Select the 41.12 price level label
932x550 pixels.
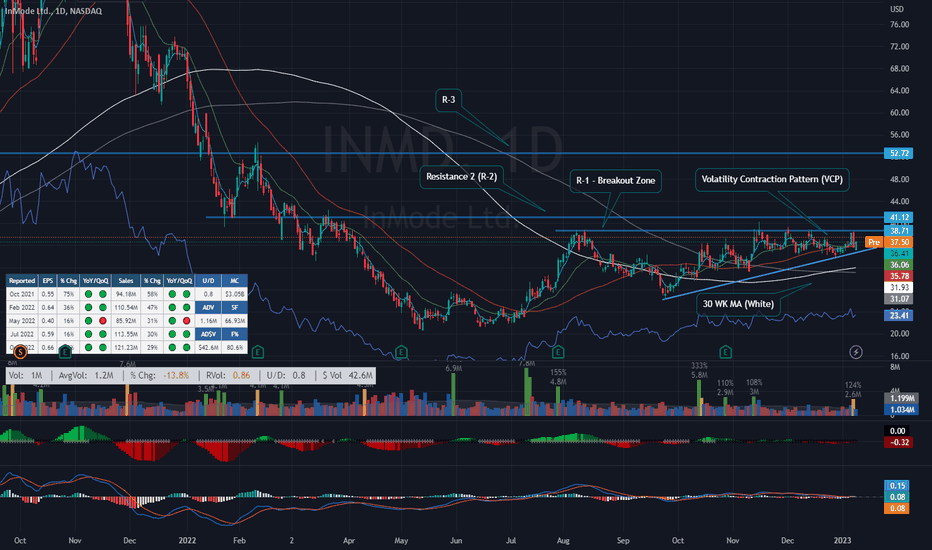pos(898,218)
